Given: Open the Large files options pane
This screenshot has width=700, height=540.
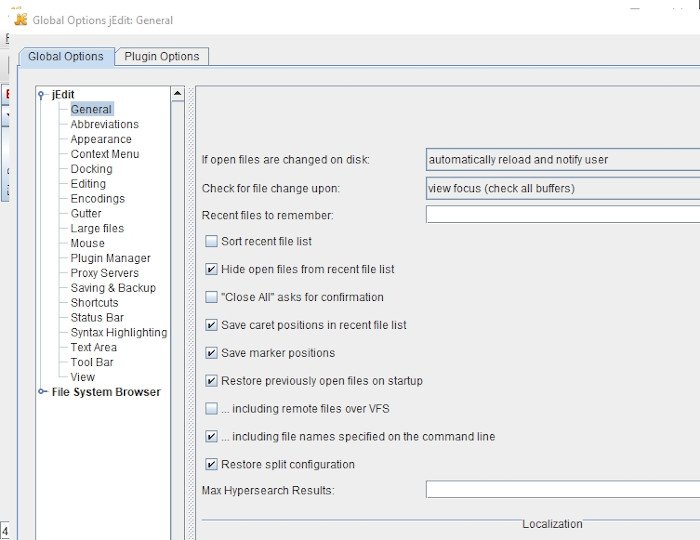Looking at the screenshot, I should pos(97,228).
